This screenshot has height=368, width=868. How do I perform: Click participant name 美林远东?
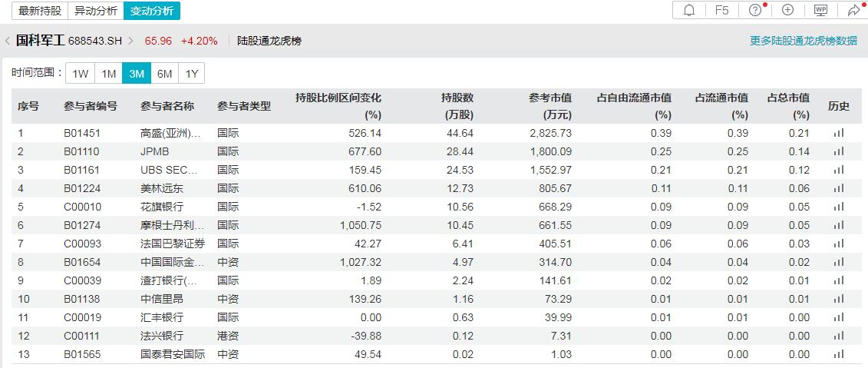coord(162,188)
